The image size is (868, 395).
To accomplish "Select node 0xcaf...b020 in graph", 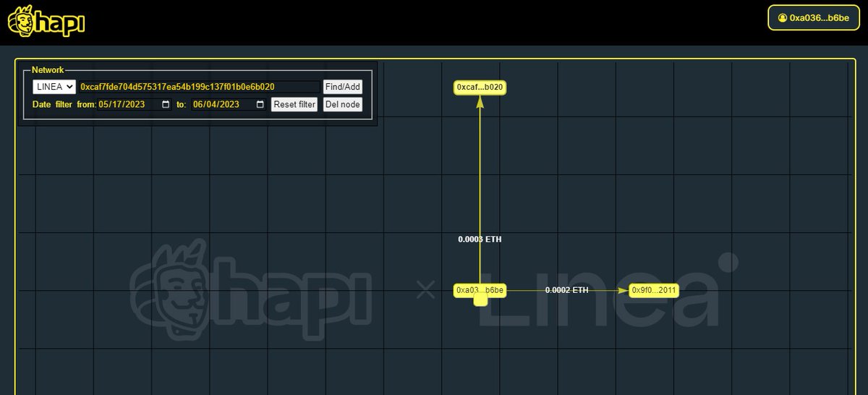I will pyautogui.click(x=480, y=88).
